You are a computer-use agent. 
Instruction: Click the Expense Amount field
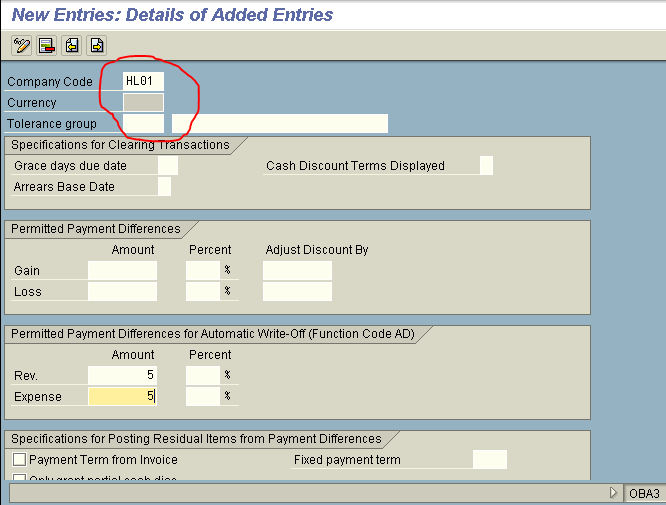[122, 396]
